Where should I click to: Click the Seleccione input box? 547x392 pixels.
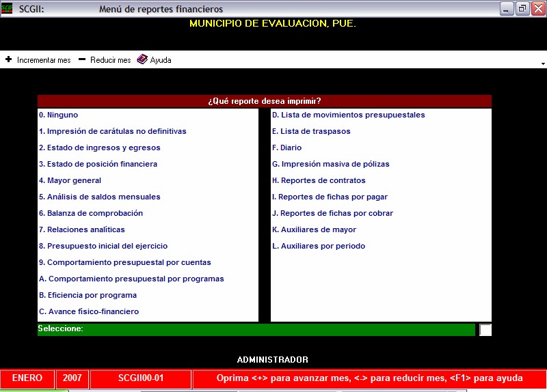click(x=485, y=330)
